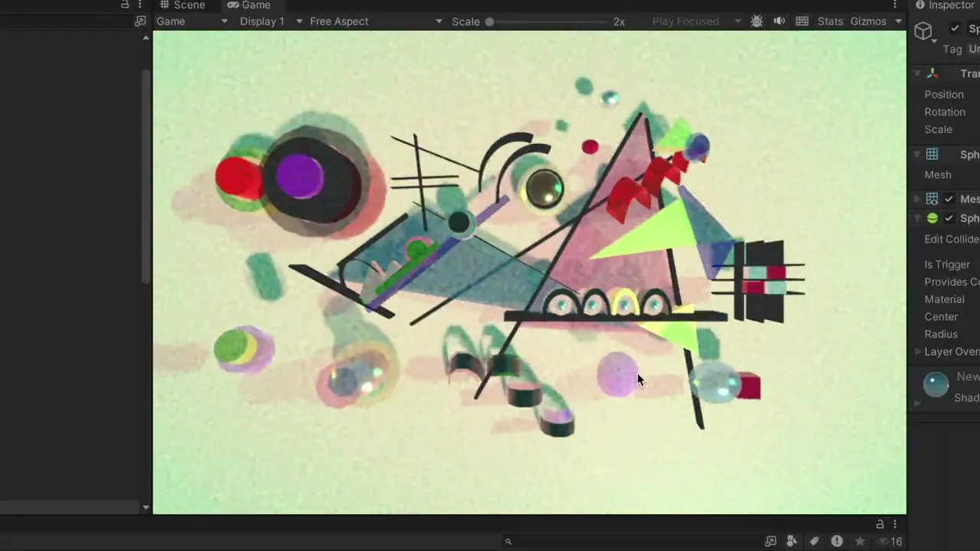Viewport: 980px width, 551px height.
Task: Click the left panel lock icon at top
Action: click(x=125, y=5)
